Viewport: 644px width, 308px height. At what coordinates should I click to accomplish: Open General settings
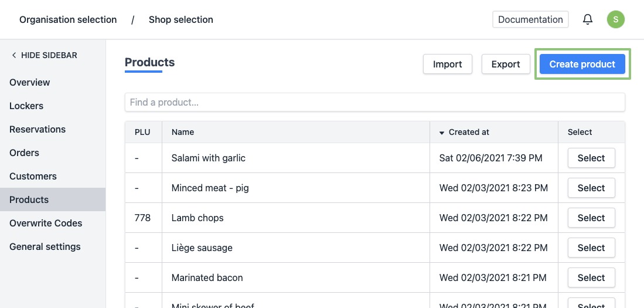click(x=45, y=246)
